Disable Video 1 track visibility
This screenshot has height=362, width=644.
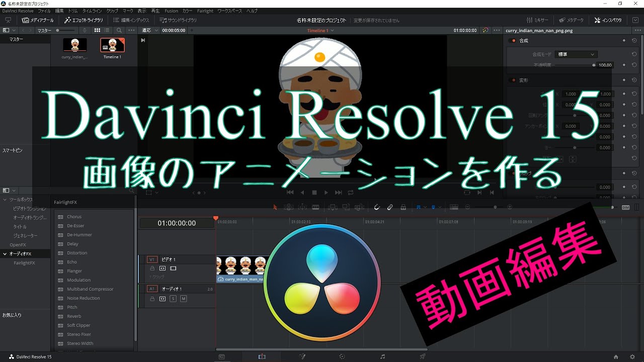point(173,268)
